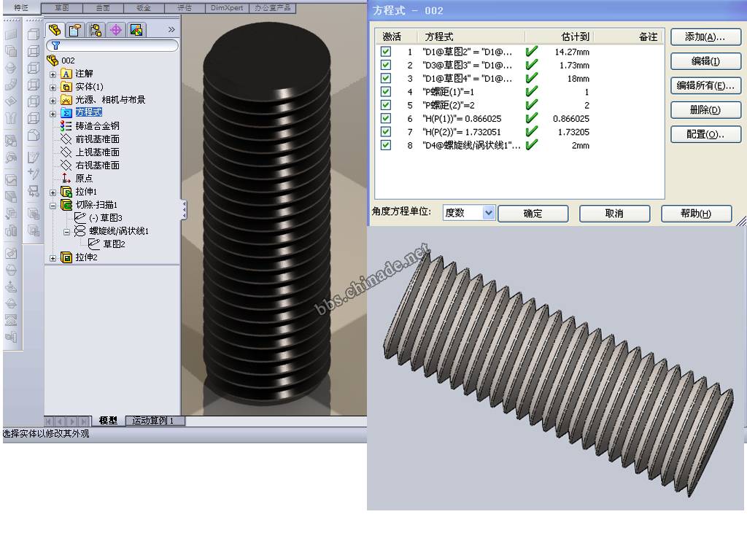
Task: Uncheck equation 2 "D3@草图3" active box
Action: (x=386, y=65)
